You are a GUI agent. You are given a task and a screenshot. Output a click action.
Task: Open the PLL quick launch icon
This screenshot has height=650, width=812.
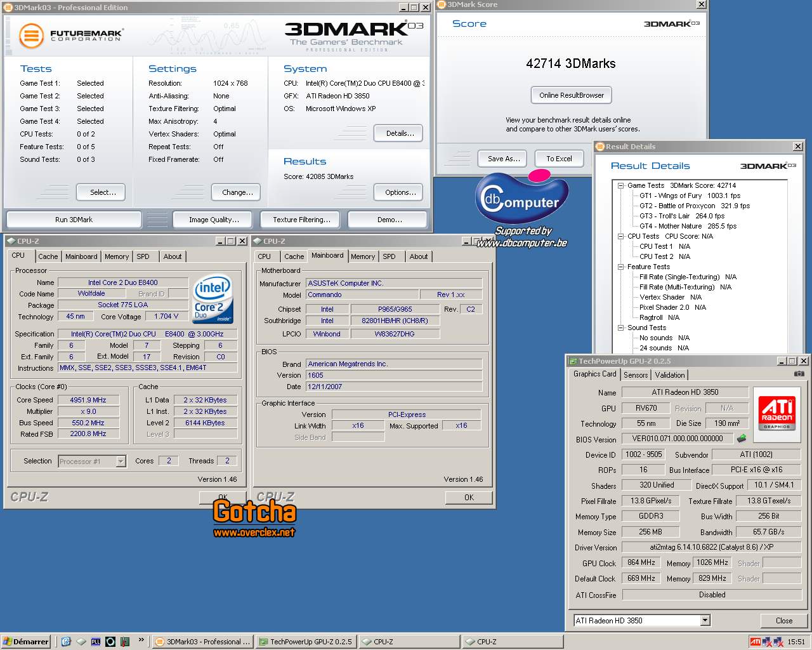coord(96,642)
